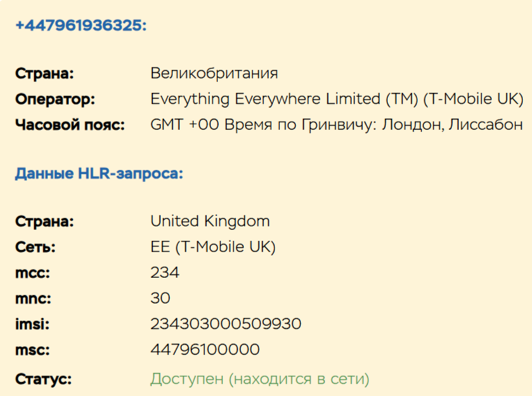Click the 'mnc:' label
The height and width of the screenshot is (396, 532).
click(x=33, y=298)
